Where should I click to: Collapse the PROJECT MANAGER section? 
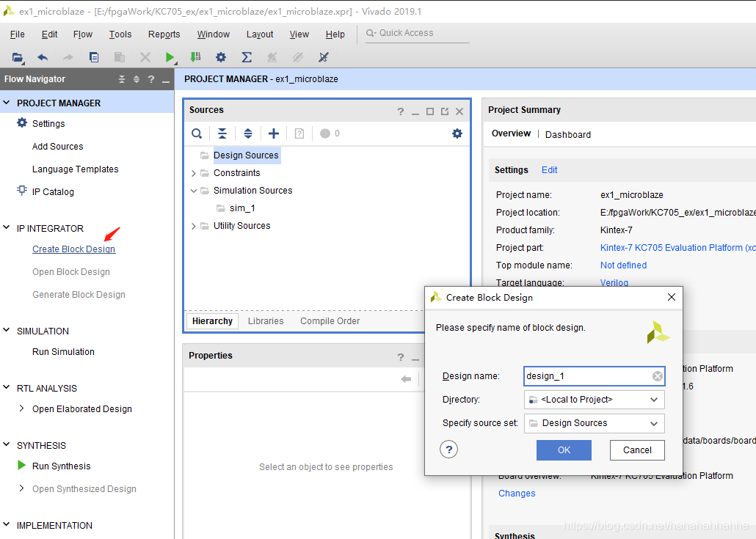pyautogui.click(x=7, y=103)
